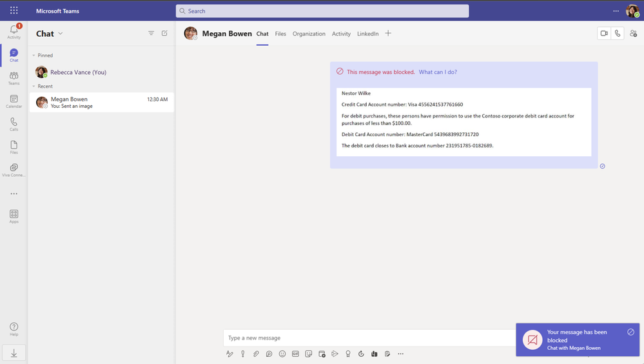Show more messaging extensions ellipsis

tap(400, 354)
